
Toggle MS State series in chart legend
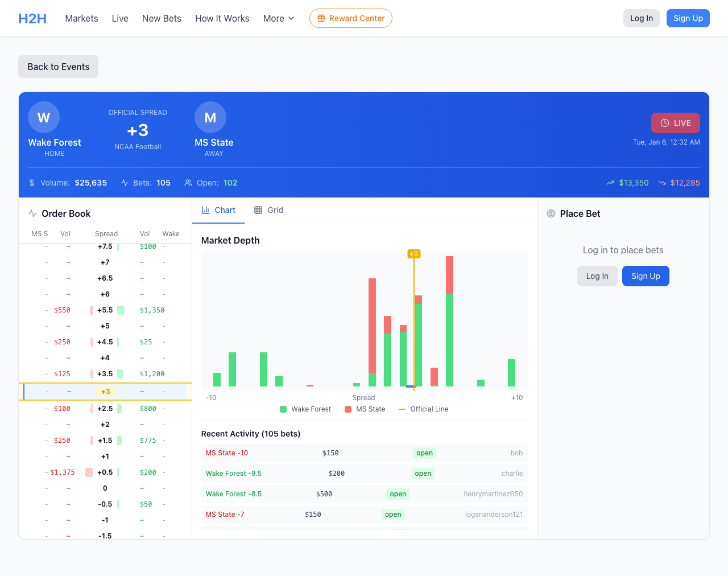[x=365, y=409]
